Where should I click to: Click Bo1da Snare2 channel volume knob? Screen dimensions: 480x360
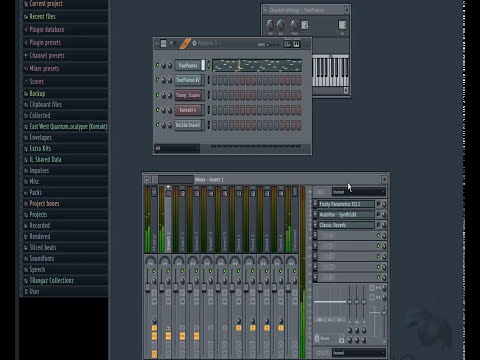tap(169, 125)
